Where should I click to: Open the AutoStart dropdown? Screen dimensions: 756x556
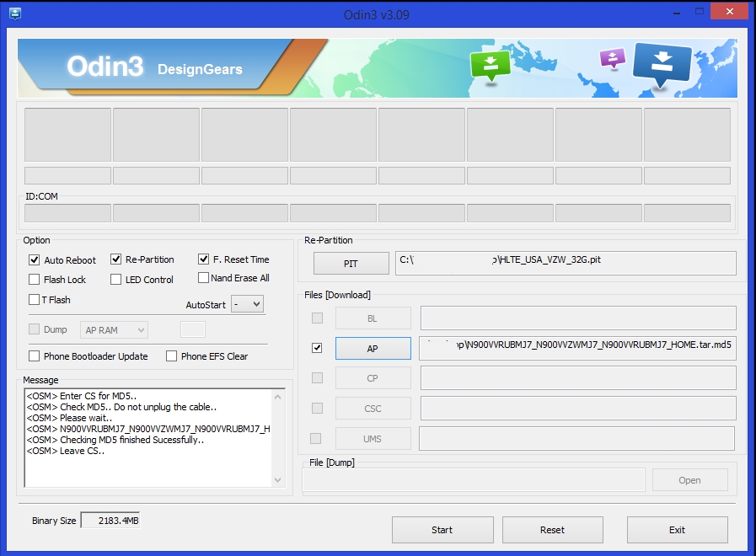247,304
